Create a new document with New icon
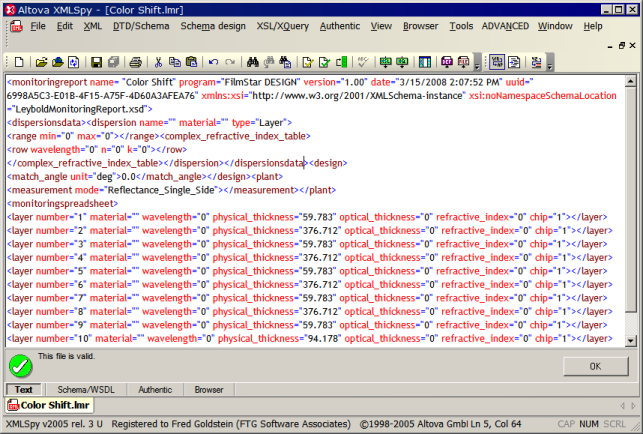 pos(19,62)
